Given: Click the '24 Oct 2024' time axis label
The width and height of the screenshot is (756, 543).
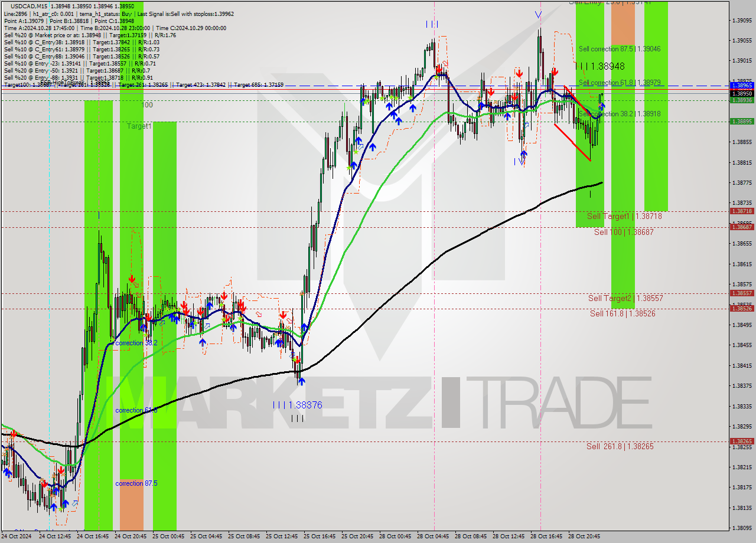Looking at the screenshot, I should point(17,537).
